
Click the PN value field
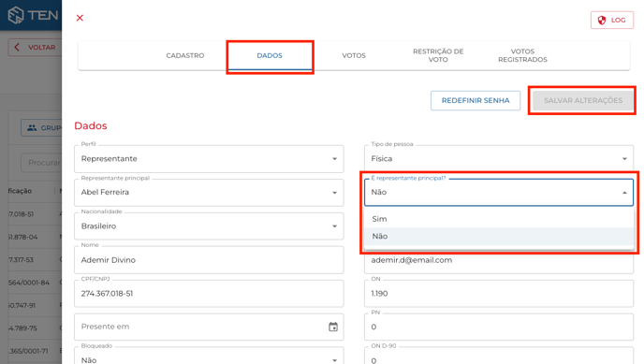(499, 327)
